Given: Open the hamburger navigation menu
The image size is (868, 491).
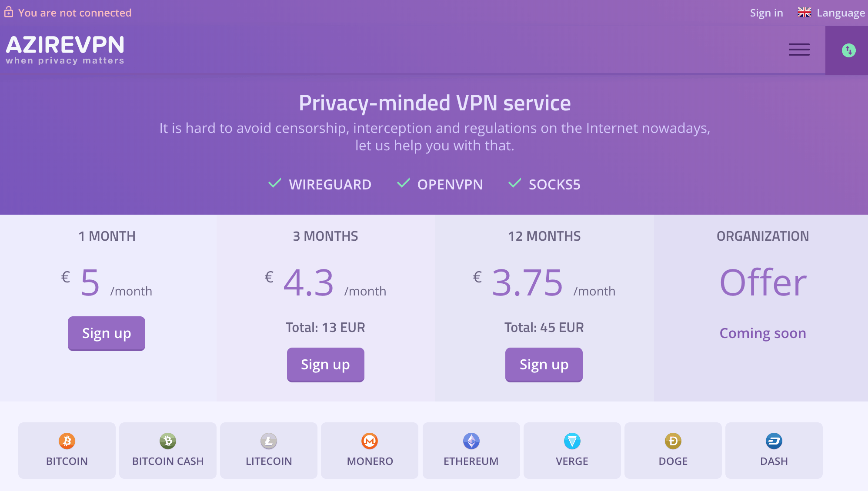Looking at the screenshot, I should [x=799, y=50].
